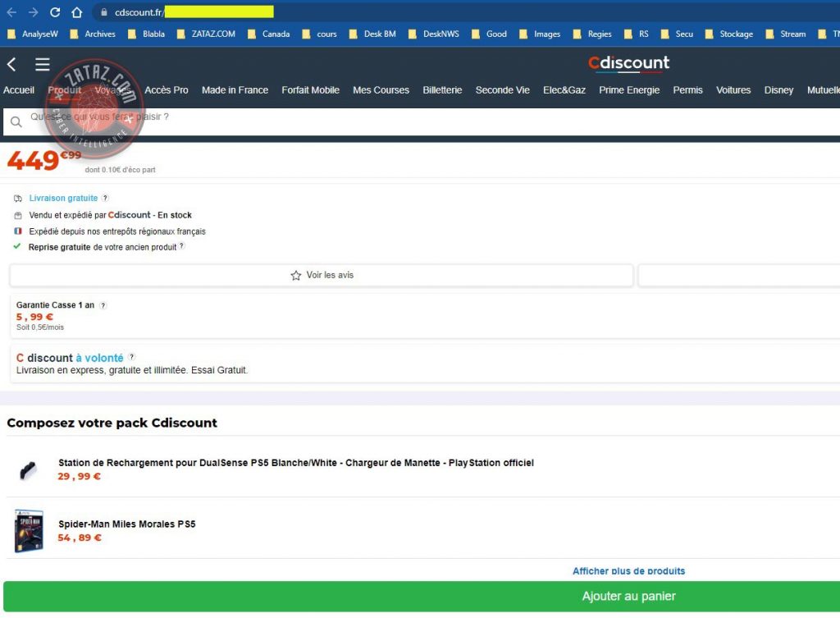This screenshot has height=618, width=840.
Task: Open the Prime Energie nav item
Action: [x=629, y=90]
